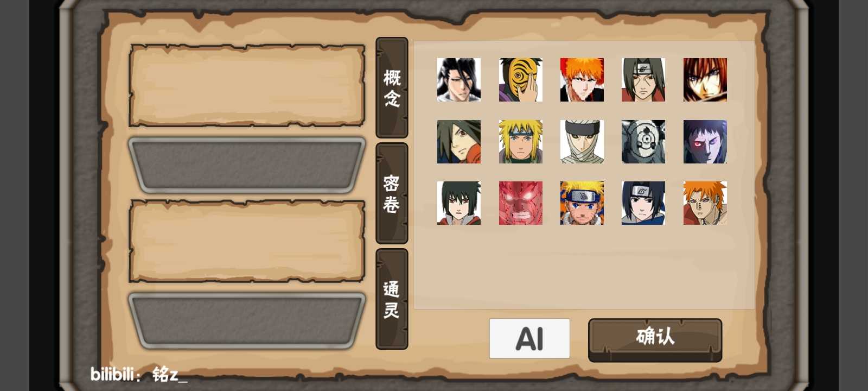The width and height of the screenshot is (868, 391).
Task: Select the top parchment player slot
Action: pyautogui.click(x=247, y=86)
